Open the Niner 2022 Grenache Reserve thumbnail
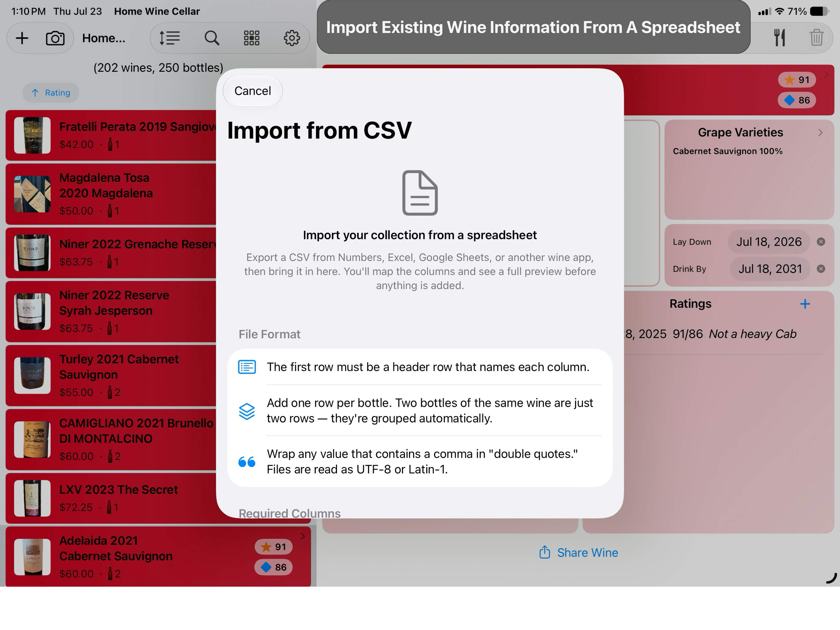This screenshot has height=630, width=840. pyautogui.click(x=32, y=253)
